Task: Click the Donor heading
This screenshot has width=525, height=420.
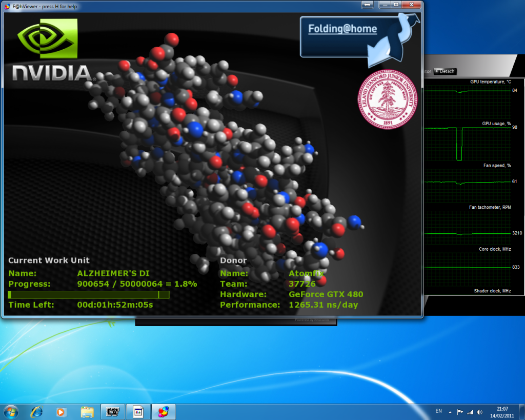Action: pos(233,261)
